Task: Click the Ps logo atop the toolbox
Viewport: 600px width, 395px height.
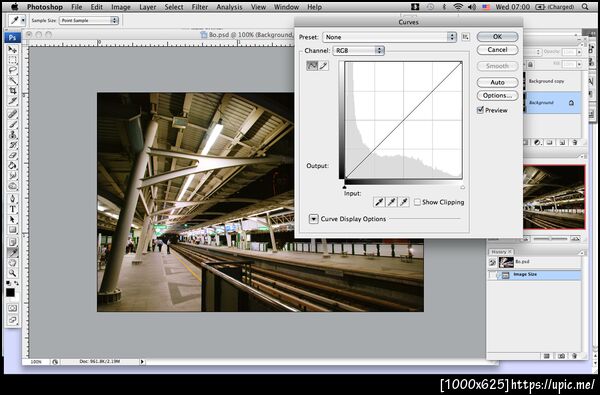Action: [x=12, y=38]
